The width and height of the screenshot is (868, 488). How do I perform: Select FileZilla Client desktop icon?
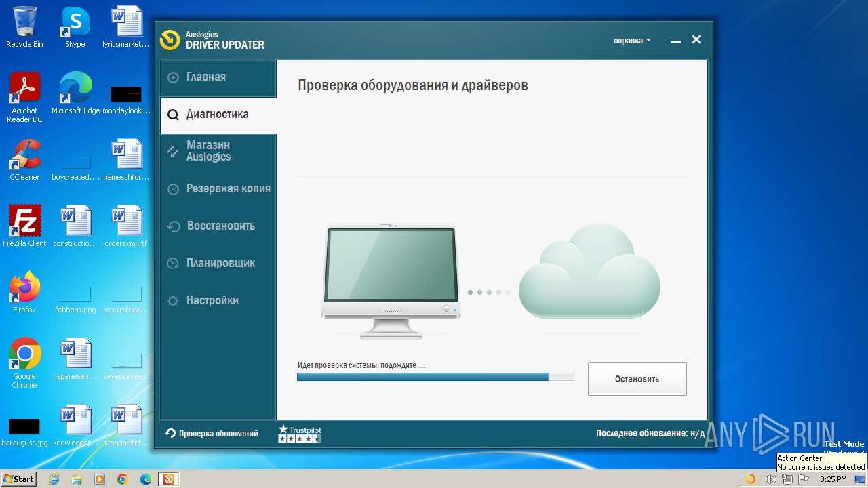pyautogui.click(x=24, y=226)
